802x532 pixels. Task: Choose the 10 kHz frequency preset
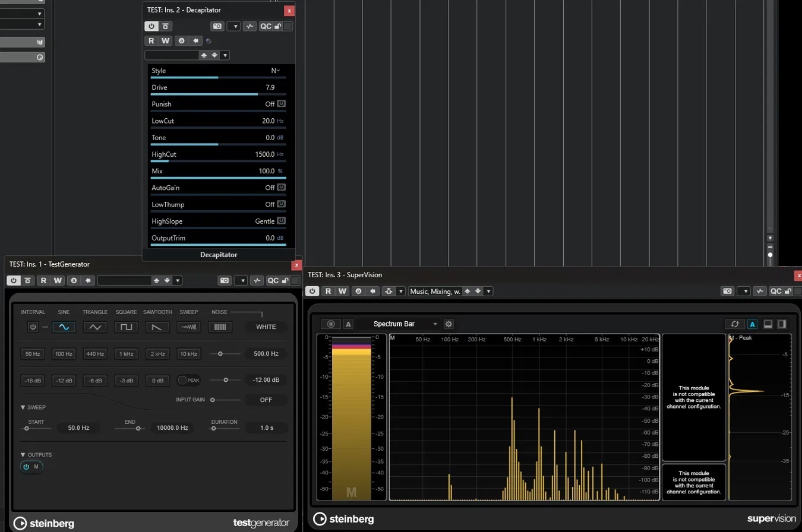189,354
